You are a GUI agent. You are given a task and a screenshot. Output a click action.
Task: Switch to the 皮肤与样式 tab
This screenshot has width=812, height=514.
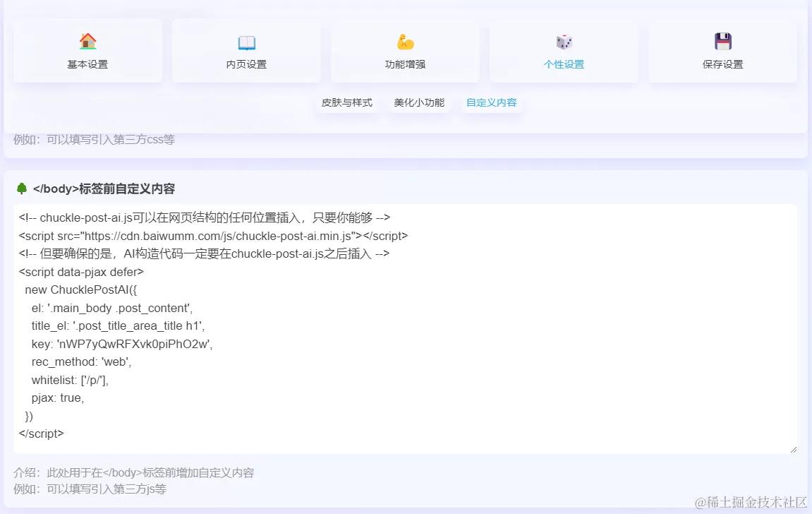346,102
